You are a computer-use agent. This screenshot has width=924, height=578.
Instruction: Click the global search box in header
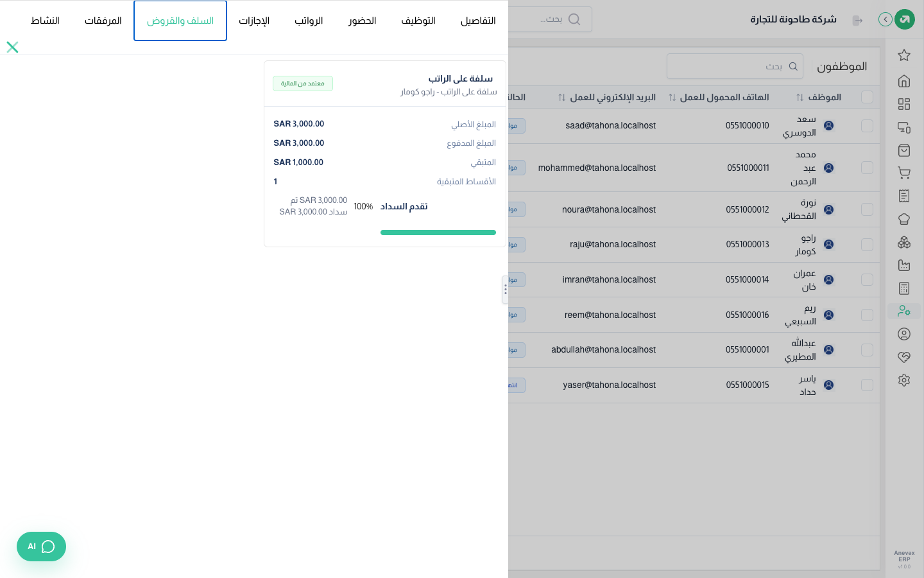tap(551, 19)
